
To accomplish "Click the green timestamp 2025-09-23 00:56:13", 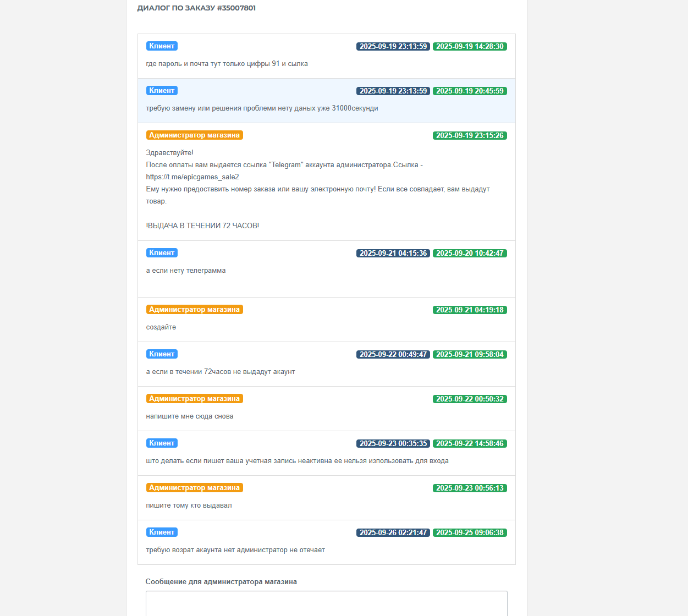I will (x=470, y=488).
